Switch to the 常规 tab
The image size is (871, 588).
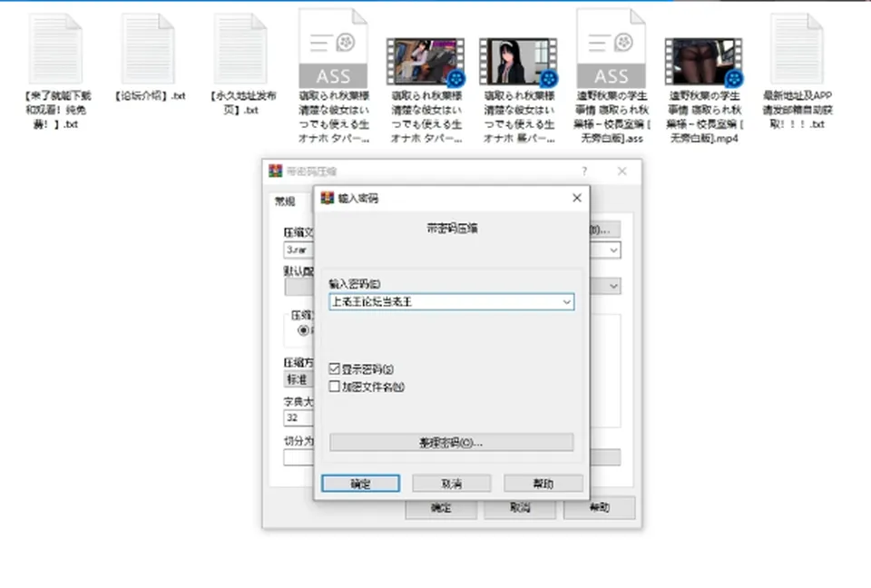[286, 201]
